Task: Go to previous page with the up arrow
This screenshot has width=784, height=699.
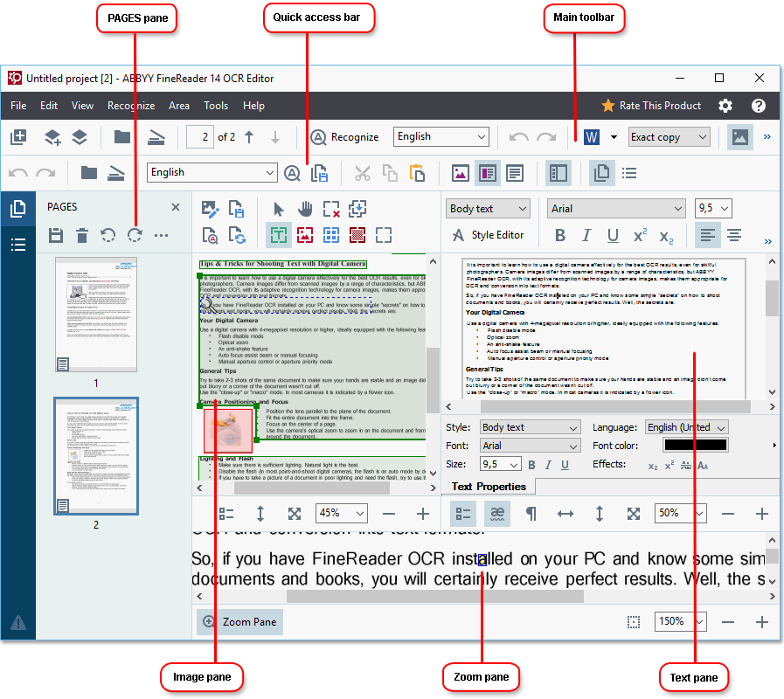Action: (249, 136)
